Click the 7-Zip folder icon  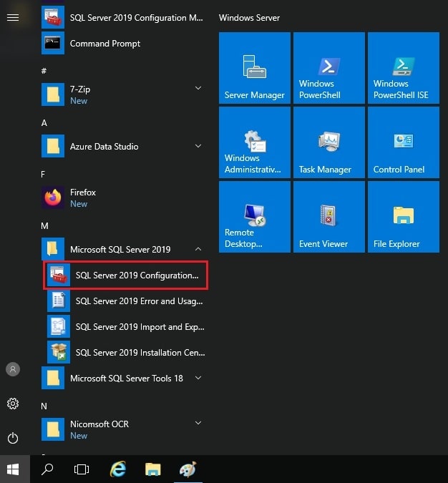pos(53,94)
